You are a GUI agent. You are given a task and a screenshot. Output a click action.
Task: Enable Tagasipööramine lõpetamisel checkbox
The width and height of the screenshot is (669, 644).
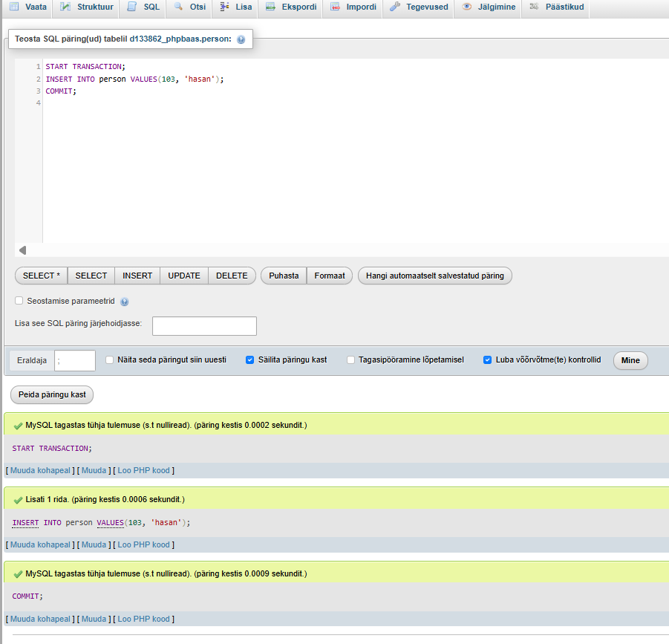click(350, 360)
